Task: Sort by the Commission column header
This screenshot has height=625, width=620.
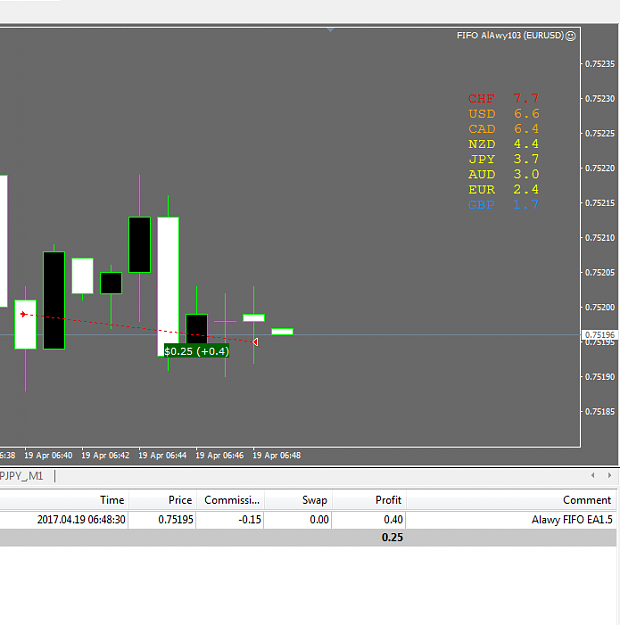Action: point(230,500)
